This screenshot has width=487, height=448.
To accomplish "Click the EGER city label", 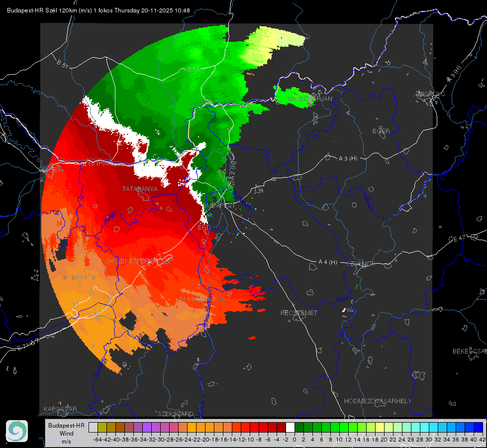I will (381, 131).
